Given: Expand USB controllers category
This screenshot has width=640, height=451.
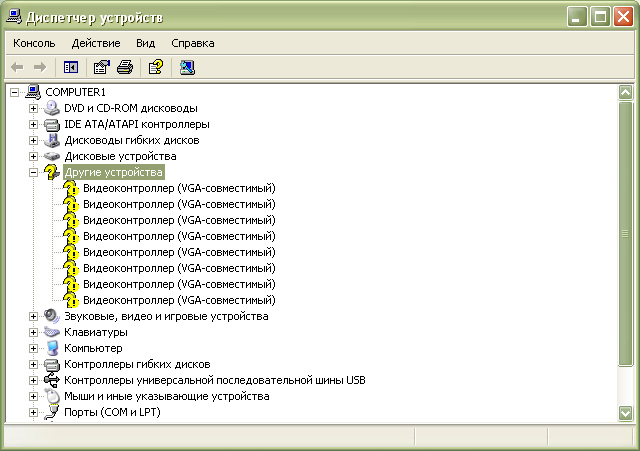Looking at the screenshot, I should coord(33,380).
